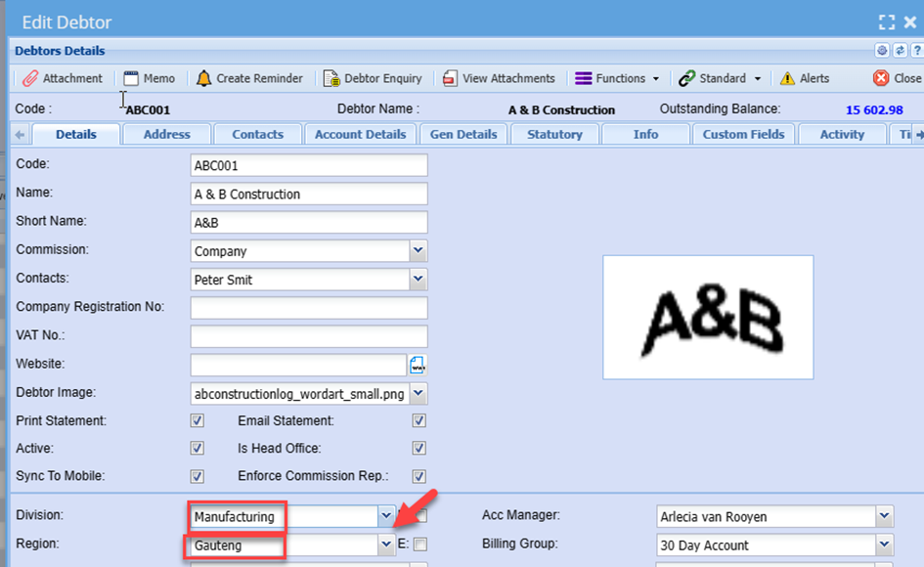Expand the Acc Manager dropdown
The height and width of the screenshot is (567, 924).
(884, 516)
